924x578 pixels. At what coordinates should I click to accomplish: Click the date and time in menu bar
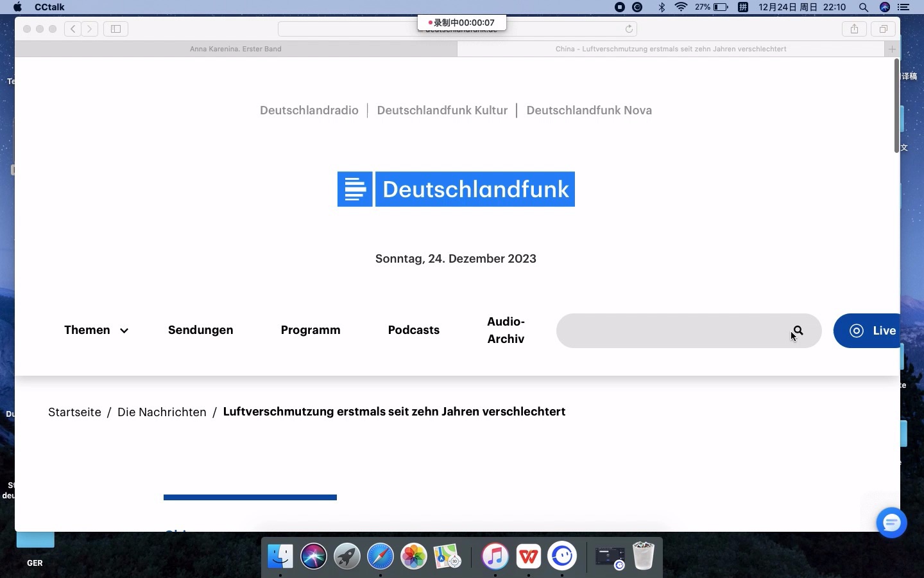point(802,7)
